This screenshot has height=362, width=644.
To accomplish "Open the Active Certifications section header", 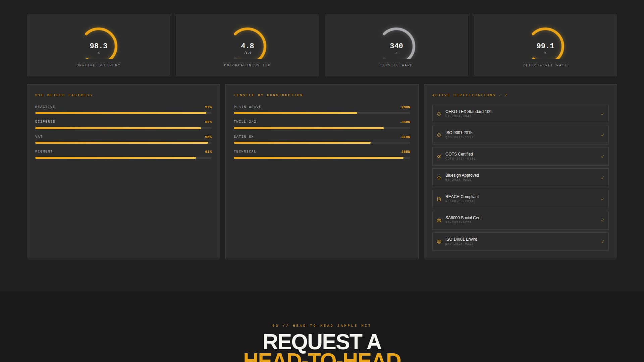I will [x=470, y=95].
